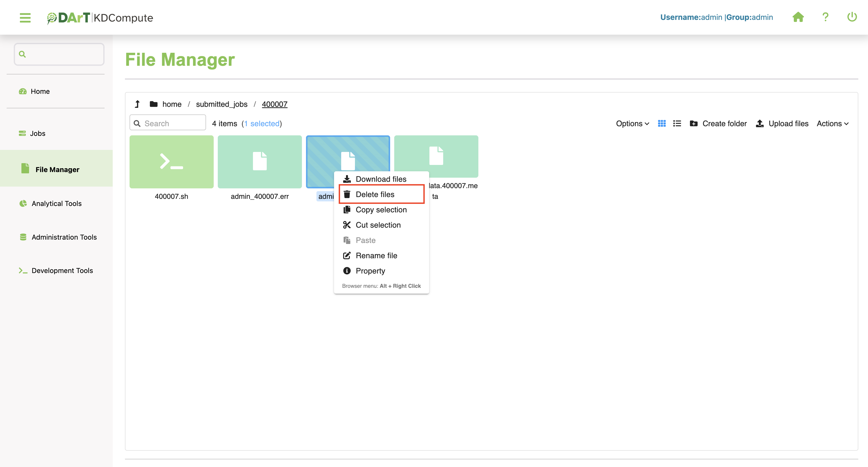
Task: Go up one directory level arrow
Action: tap(137, 104)
